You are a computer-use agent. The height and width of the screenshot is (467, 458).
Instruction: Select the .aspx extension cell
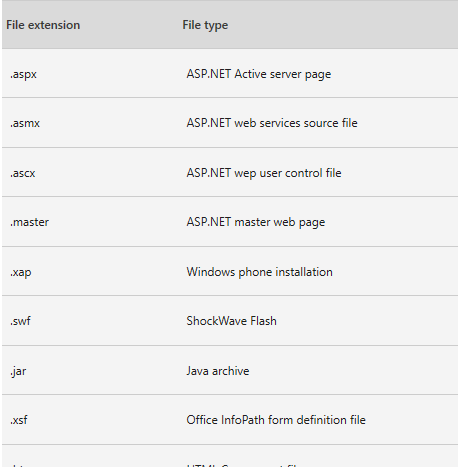tap(23, 74)
